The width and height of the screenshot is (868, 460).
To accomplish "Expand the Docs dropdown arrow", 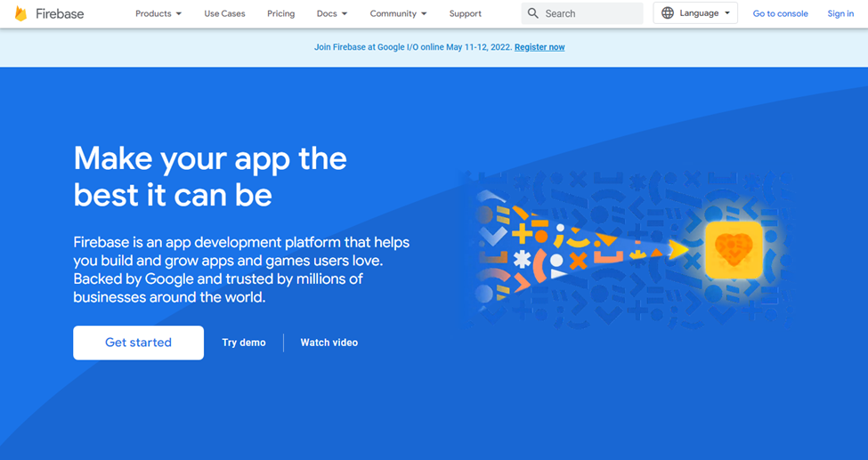I will [x=345, y=14].
